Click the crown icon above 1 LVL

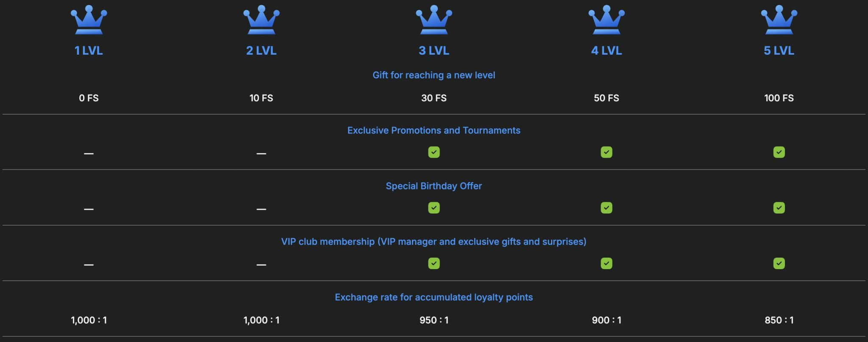(89, 20)
